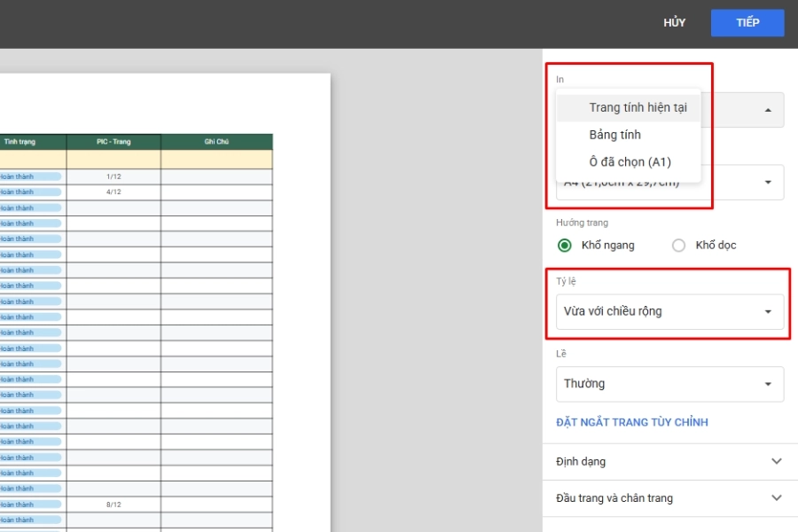Image resolution: width=798 pixels, height=532 pixels.
Task: Click the 'Tình trạng' column header in preview
Action: click(20, 142)
